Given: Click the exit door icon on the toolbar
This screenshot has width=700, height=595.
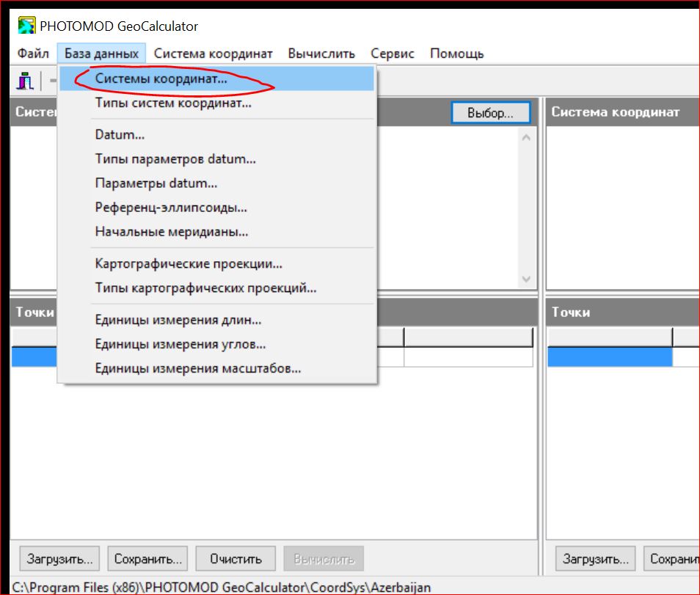Looking at the screenshot, I should pyautogui.click(x=24, y=81).
